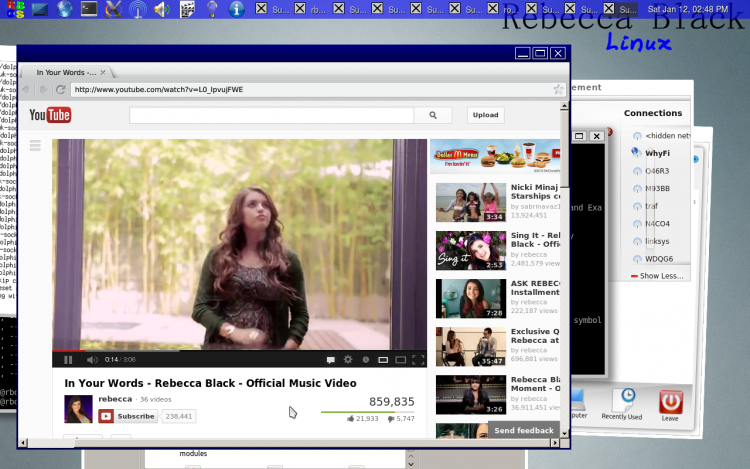The height and width of the screenshot is (469, 750).
Task: Open the blue info panel icon
Action: 236,9
